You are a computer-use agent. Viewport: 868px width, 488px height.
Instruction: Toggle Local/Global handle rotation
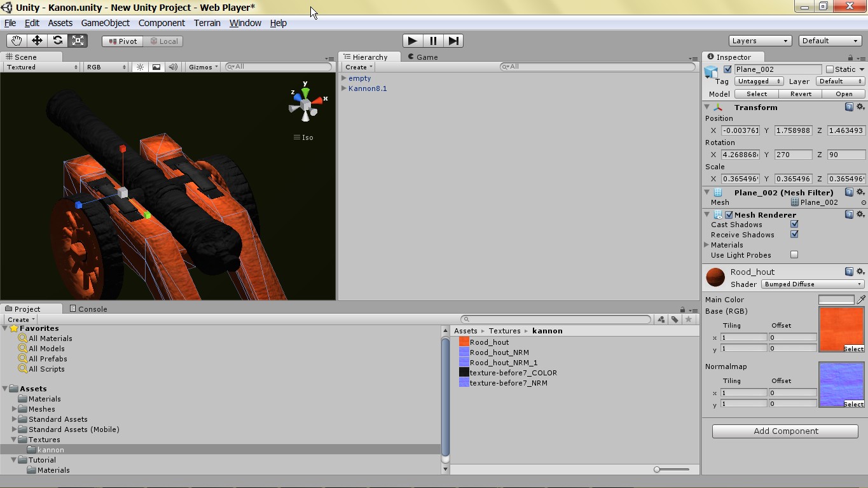(163, 41)
